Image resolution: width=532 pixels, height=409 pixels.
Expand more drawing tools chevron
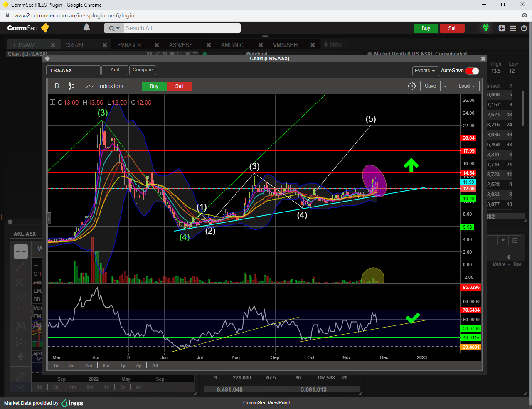[21, 387]
